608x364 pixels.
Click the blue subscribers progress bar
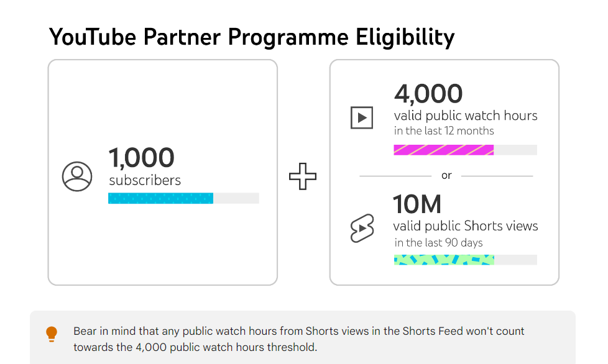(160, 198)
